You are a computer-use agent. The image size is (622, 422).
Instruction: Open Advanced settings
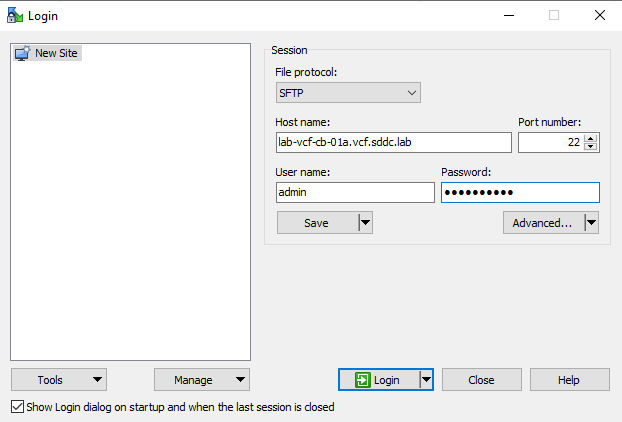543,223
